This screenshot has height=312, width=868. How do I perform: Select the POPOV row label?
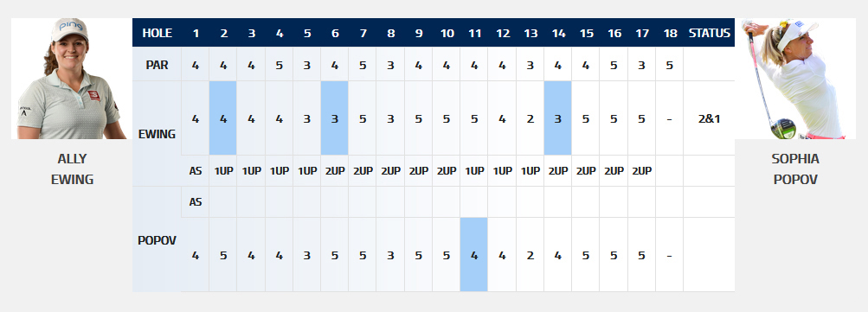coord(157,240)
